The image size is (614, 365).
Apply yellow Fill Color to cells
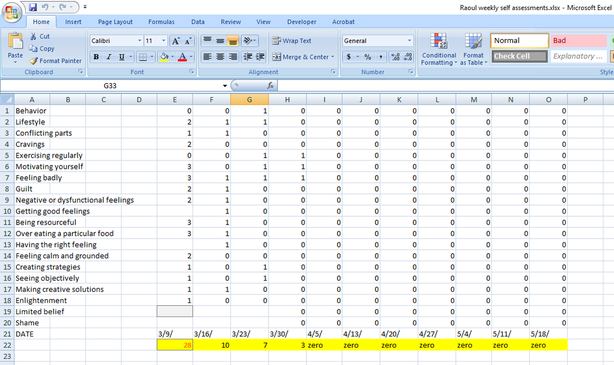click(x=164, y=57)
